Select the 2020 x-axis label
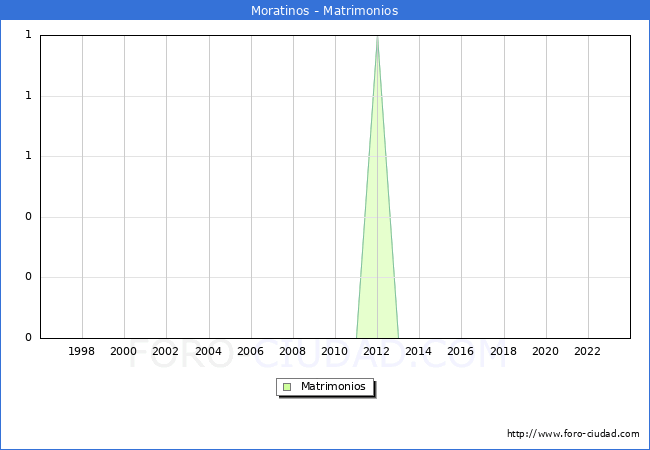 [546, 352]
